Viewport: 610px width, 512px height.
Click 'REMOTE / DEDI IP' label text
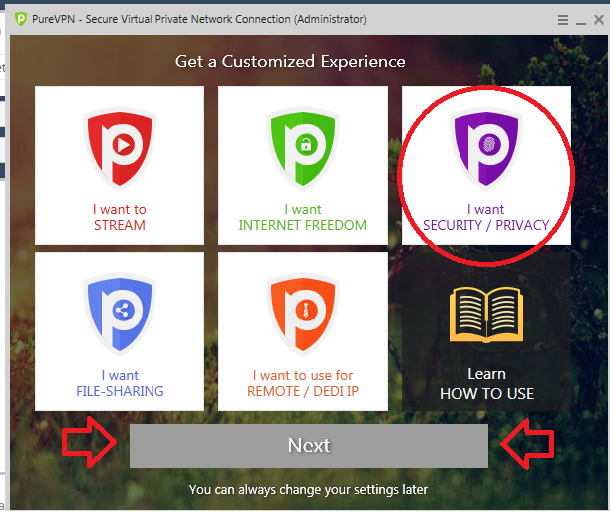(303, 391)
